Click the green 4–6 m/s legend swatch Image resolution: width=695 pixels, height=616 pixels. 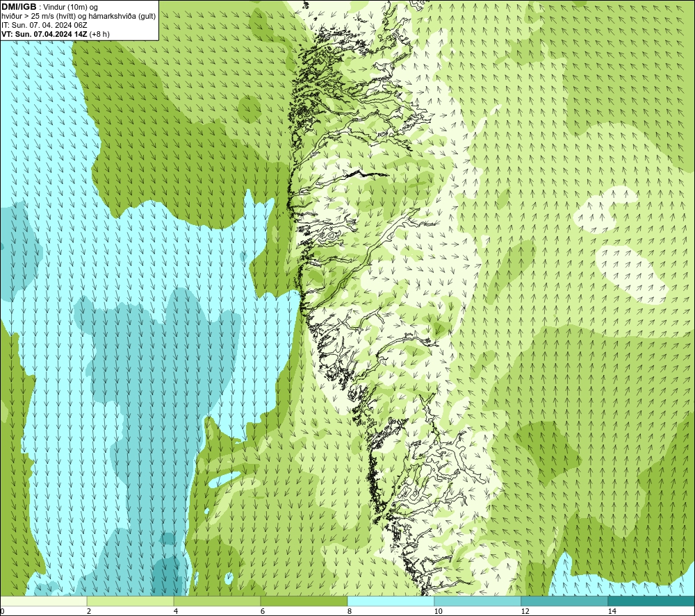click(217, 601)
